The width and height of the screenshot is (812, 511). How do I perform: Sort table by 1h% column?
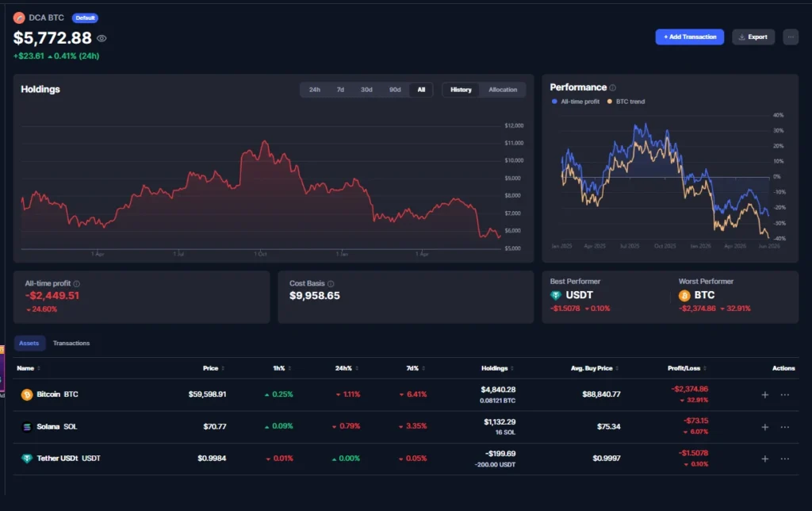click(282, 368)
